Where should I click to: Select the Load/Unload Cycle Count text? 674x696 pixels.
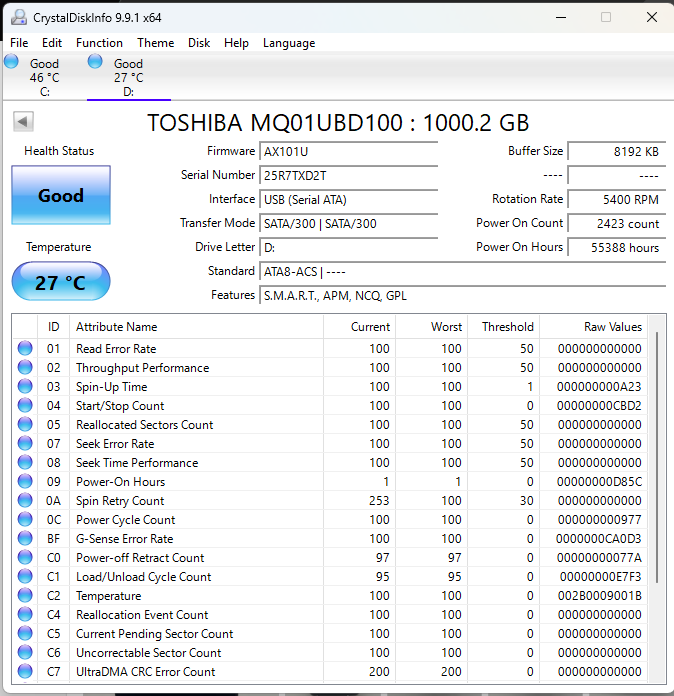pyautogui.click(x=143, y=577)
